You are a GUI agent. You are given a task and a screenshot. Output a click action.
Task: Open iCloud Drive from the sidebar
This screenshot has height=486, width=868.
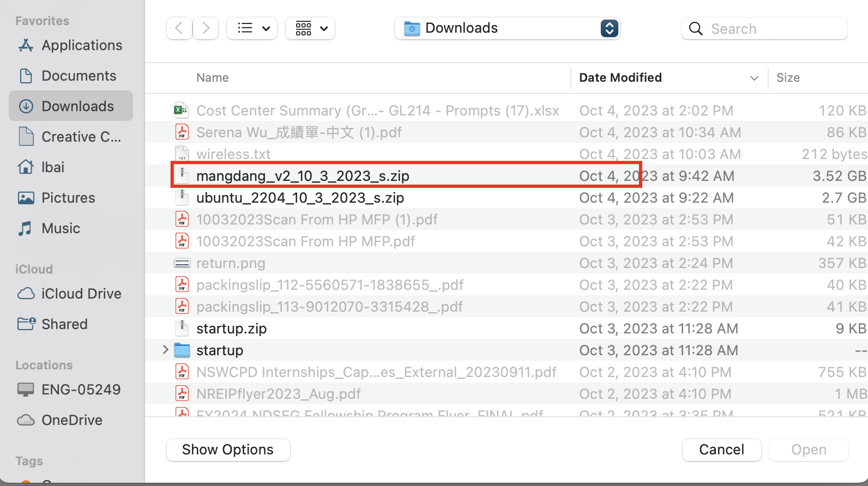tap(81, 294)
